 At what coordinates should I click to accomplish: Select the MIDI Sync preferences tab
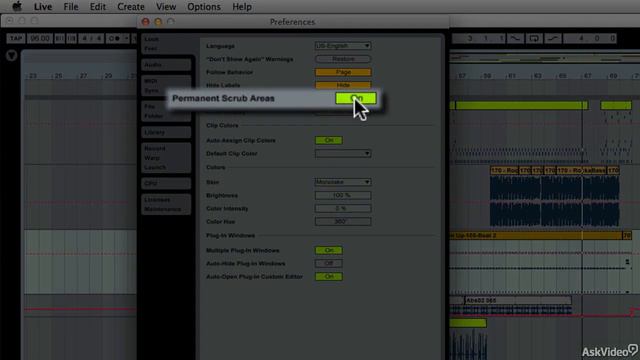[167, 86]
